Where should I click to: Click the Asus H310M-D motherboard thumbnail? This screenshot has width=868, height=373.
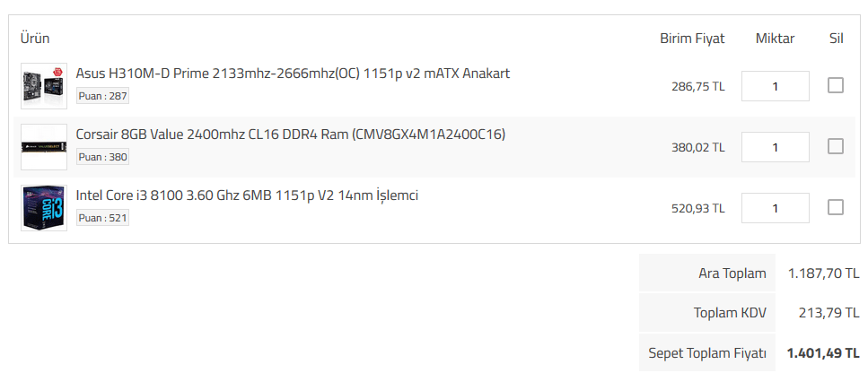[x=44, y=86]
